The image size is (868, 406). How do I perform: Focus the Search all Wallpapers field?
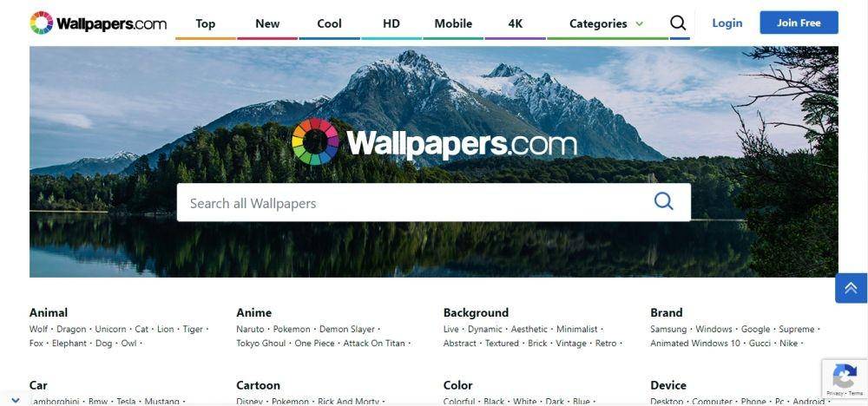pos(433,202)
